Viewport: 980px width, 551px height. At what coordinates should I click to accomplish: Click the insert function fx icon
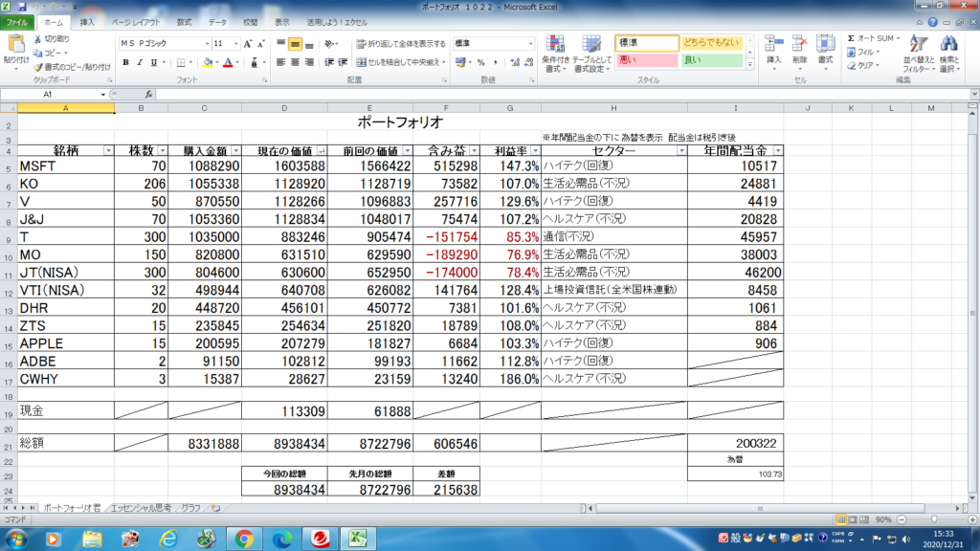click(148, 95)
